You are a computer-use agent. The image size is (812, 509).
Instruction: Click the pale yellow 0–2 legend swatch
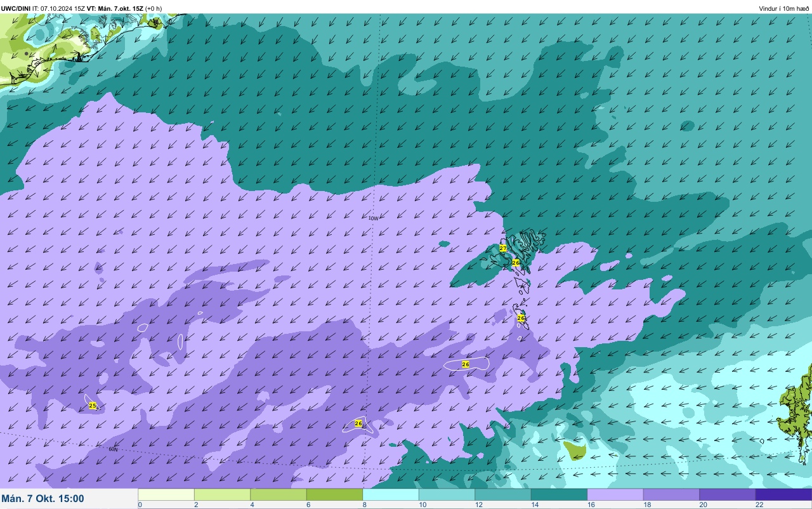point(166,494)
